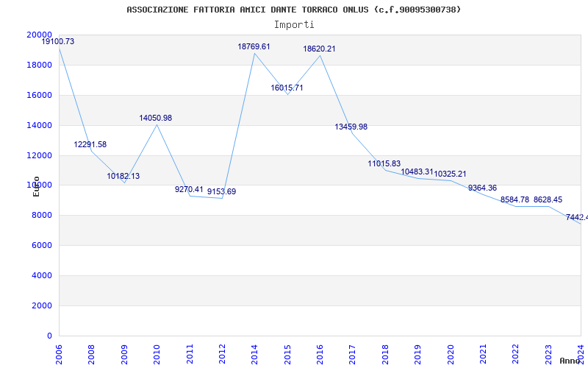The height and width of the screenshot is (368, 588).
Task: Click the 14050.98 data label
Action: tap(156, 118)
